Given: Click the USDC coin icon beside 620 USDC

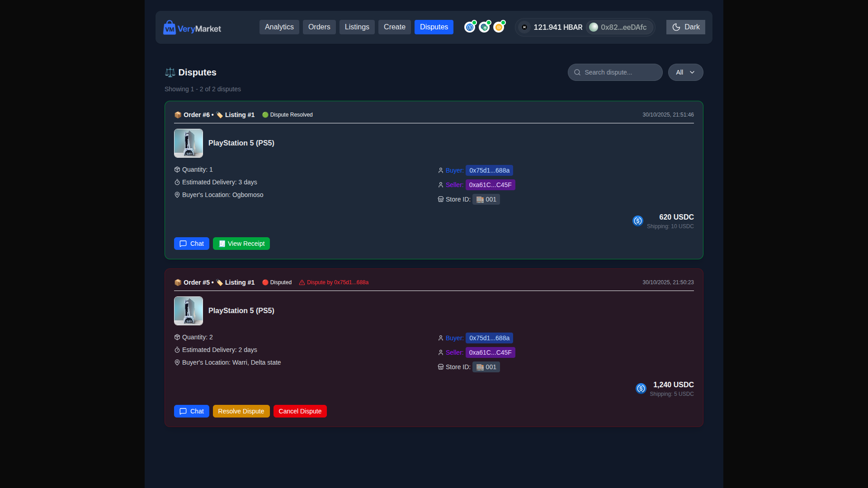Looking at the screenshot, I should click(x=638, y=221).
